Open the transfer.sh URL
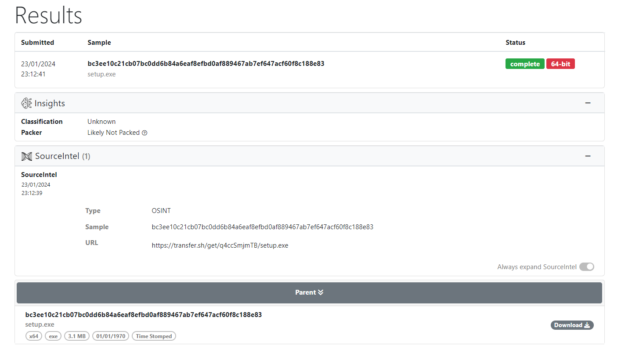Viewport: 632px width, 364px height. 220,245
